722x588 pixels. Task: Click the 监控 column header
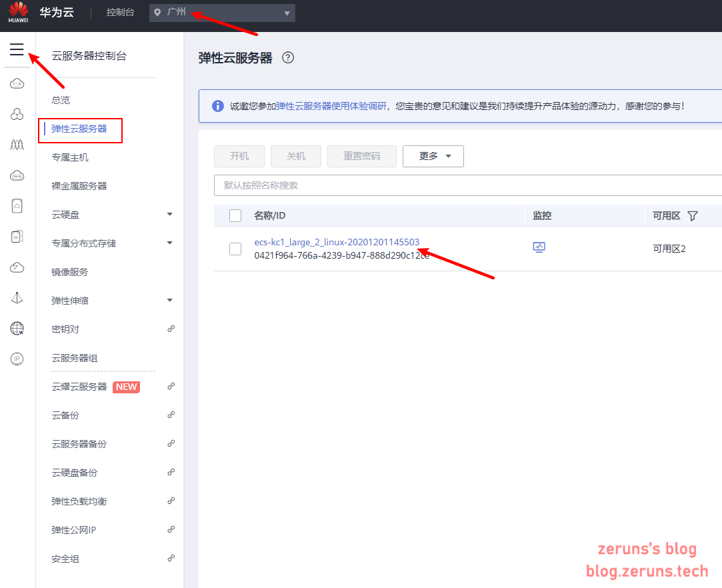[x=542, y=215]
